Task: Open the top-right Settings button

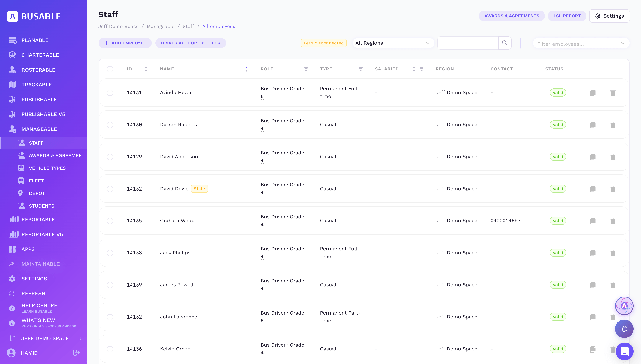Action: click(609, 16)
